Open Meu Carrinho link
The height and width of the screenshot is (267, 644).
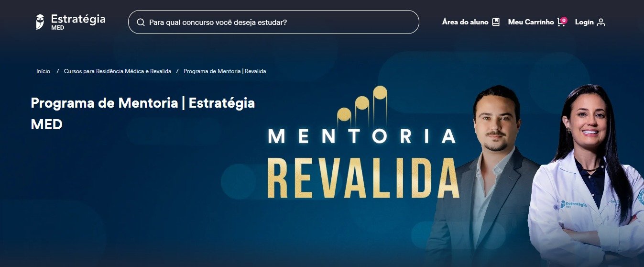pyautogui.click(x=531, y=22)
